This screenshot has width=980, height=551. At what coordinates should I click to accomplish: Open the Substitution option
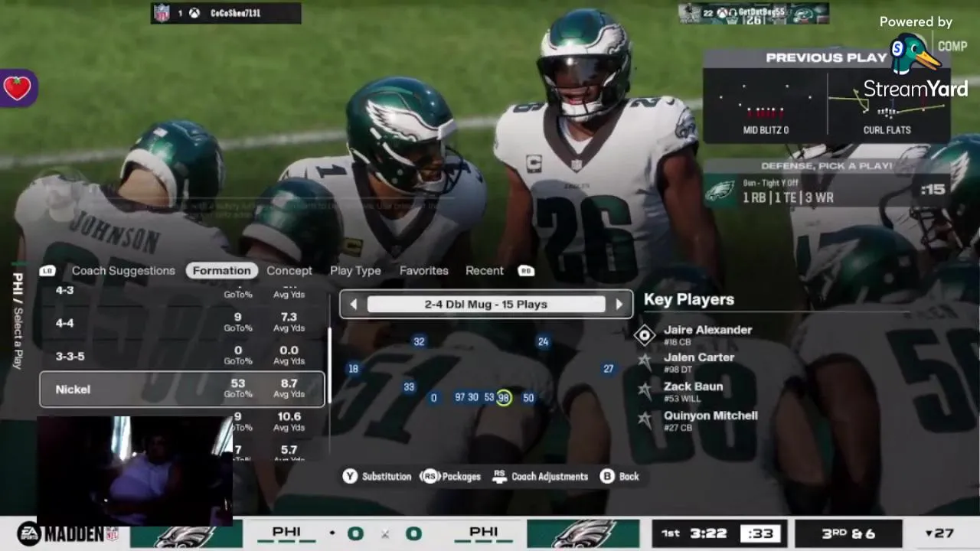387,477
